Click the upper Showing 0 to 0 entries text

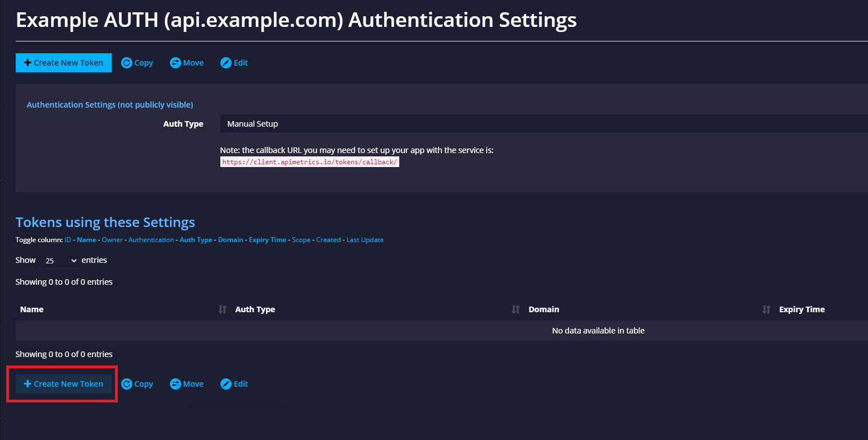[x=64, y=282]
